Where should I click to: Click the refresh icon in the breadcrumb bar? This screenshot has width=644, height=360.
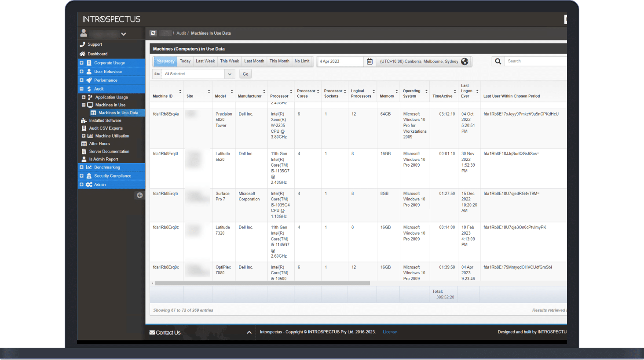(x=153, y=33)
